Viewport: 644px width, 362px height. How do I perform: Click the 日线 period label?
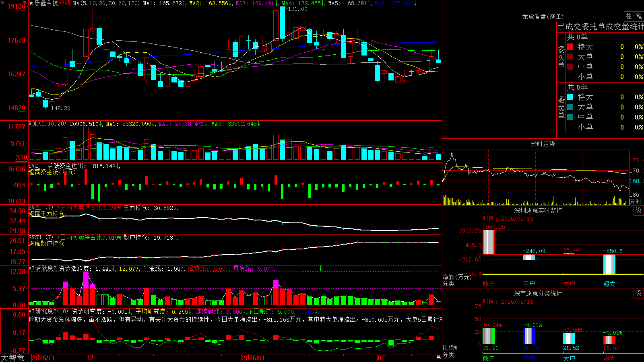(65, 3)
